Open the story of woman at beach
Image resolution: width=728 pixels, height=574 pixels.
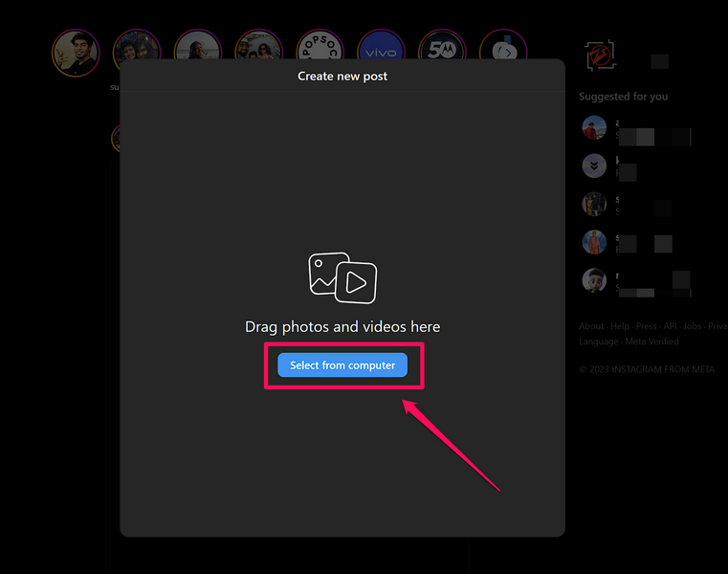198,47
